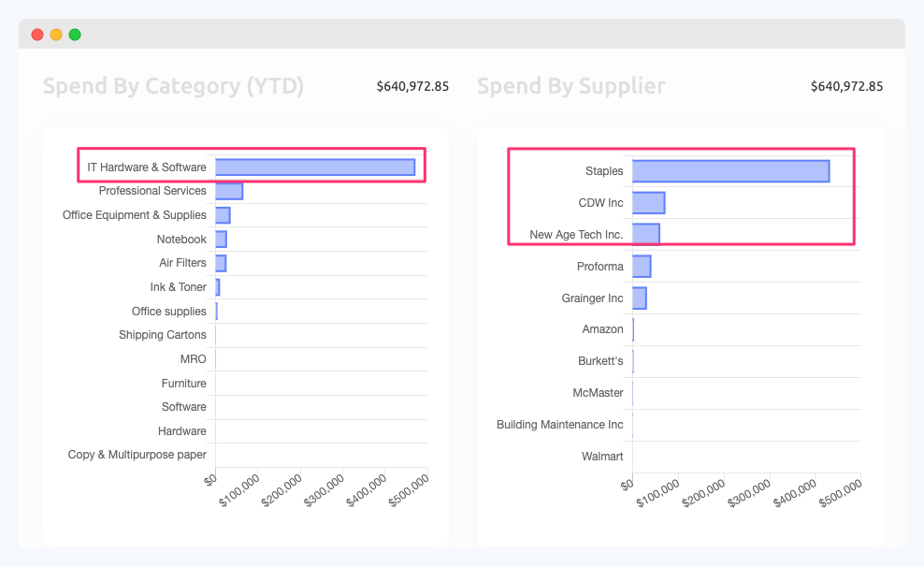The height and width of the screenshot is (567, 924).
Task: Click the Spend By Category (YTD) title
Action: (x=173, y=85)
